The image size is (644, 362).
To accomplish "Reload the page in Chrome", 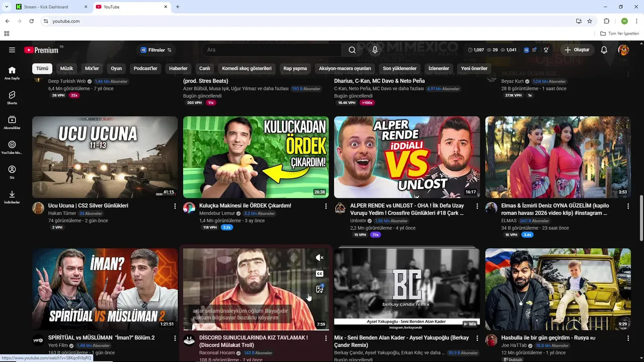I will pos(31,21).
